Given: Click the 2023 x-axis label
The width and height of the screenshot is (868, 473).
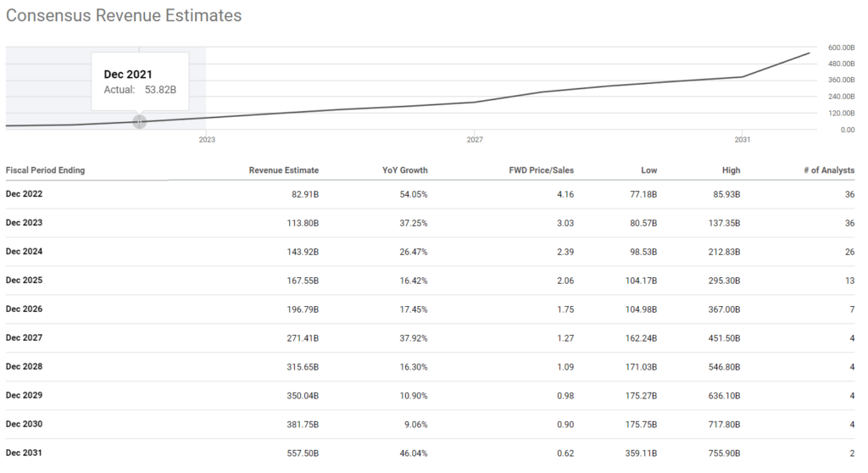Looking at the screenshot, I should [207, 140].
